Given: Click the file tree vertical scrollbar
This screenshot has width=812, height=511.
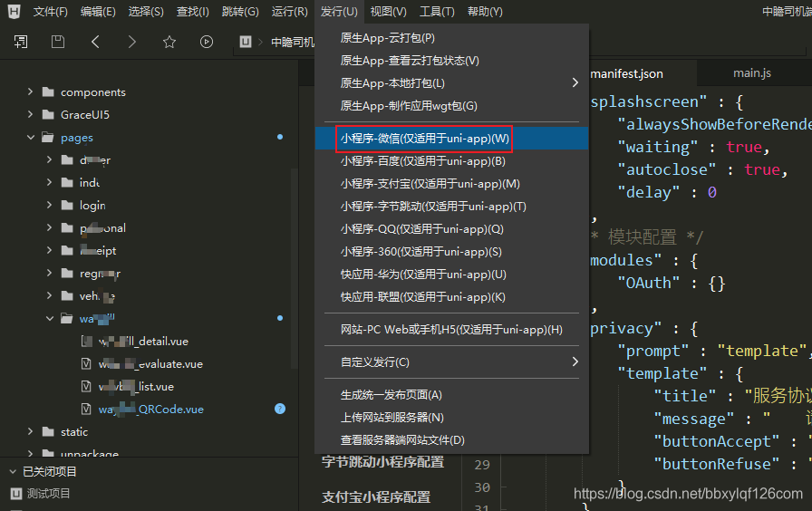Looking at the screenshot, I should click(294, 268).
